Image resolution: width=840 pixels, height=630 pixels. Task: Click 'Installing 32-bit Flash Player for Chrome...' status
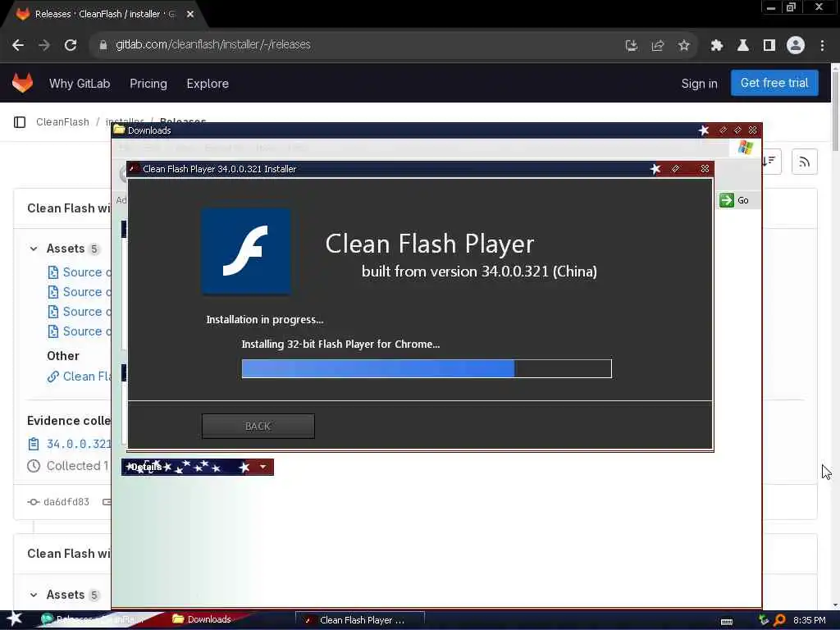(x=340, y=344)
